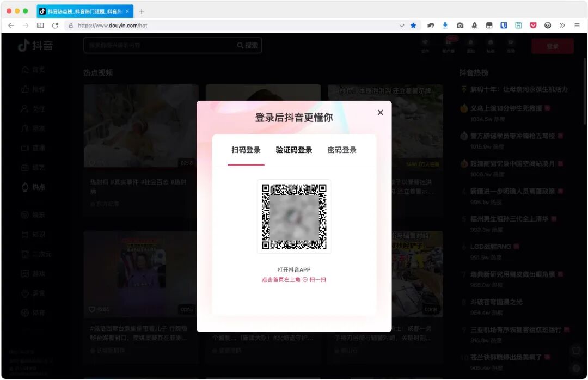Image resolution: width=588 pixels, height=380 pixels.
Task: Focus the douyin.com/hot address bar
Action: pyautogui.click(x=232, y=26)
